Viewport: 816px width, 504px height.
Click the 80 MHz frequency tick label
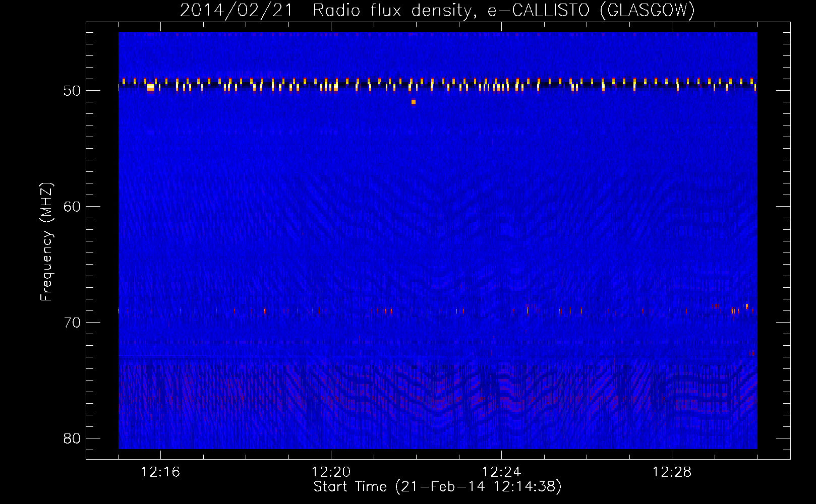(73, 438)
